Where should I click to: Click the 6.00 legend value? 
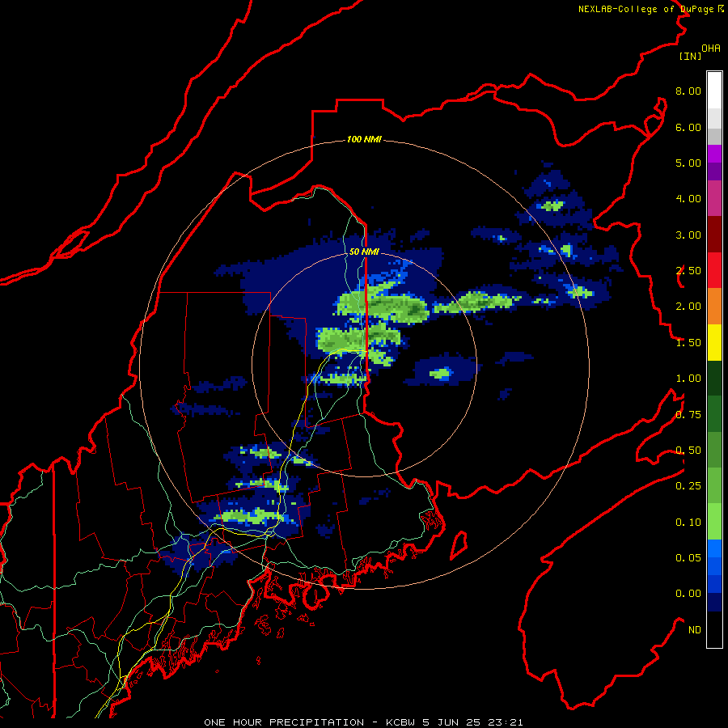[688, 127]
